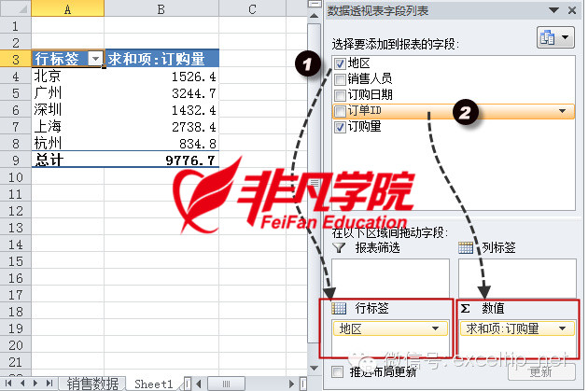Click the 更新 button

541,372
